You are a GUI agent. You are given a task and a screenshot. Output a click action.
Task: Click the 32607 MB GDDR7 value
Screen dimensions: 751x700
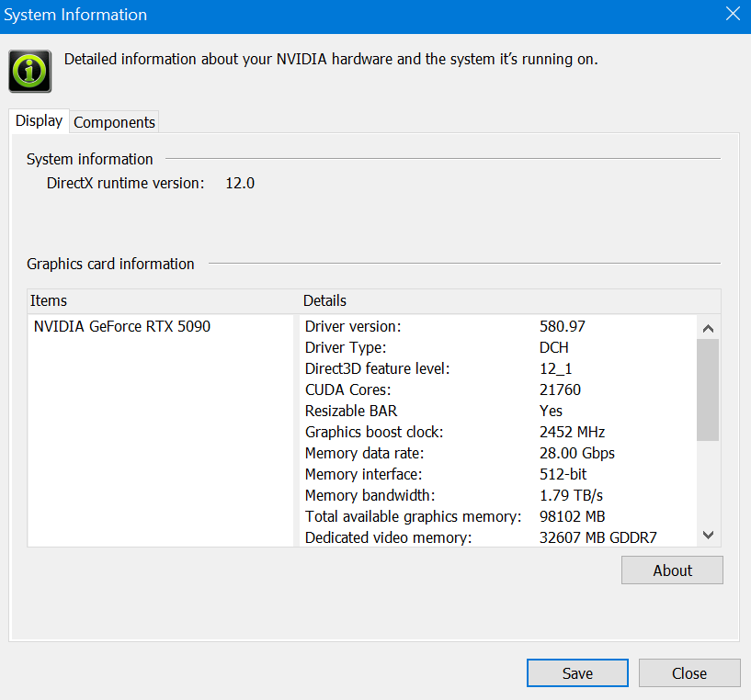pyautogui.click(x=598, y=537)
